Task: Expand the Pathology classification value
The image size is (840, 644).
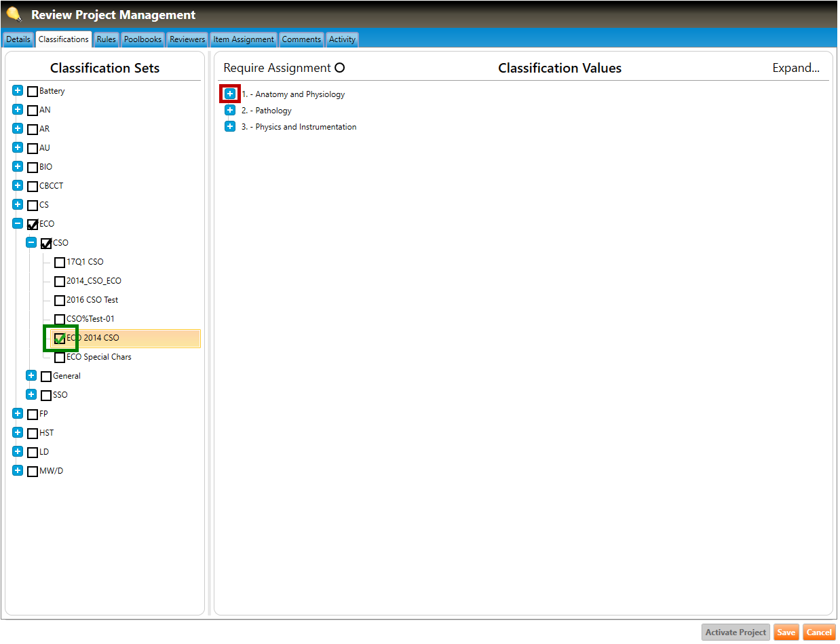Action: point(230,111)
